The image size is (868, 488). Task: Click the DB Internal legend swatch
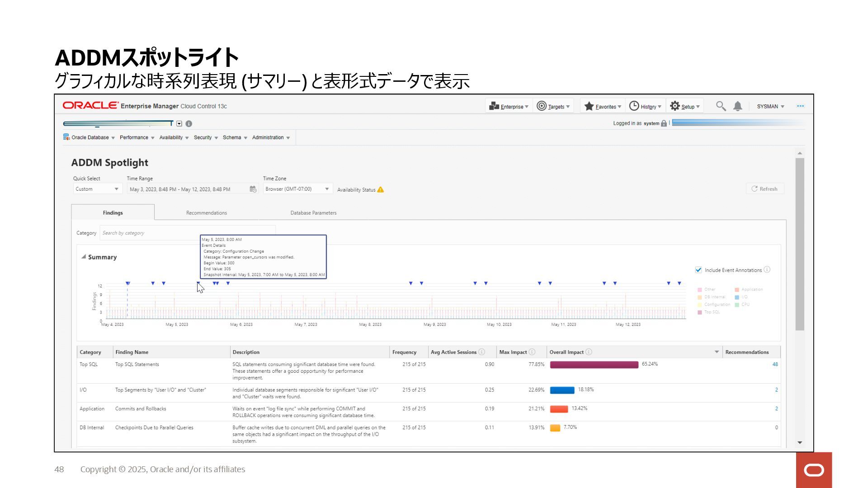pyautogui.click(x=700, y=297)
